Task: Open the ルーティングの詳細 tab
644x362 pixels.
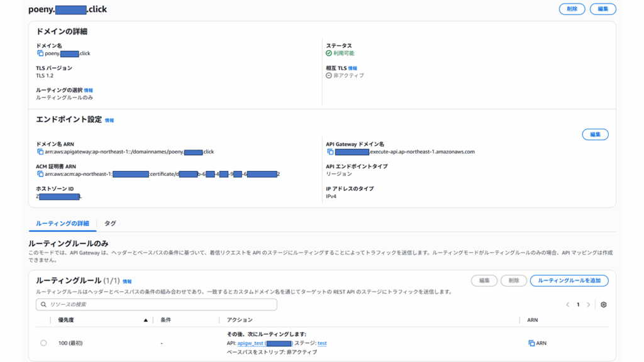Action: [x=62, y=223]
